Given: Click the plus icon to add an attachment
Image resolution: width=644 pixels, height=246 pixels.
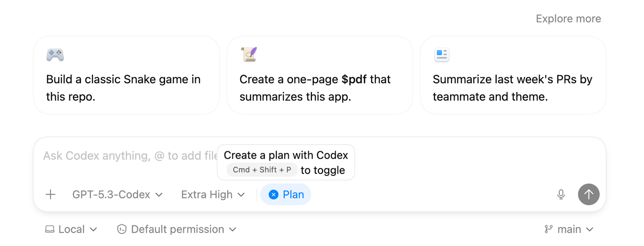Looking at the screenshot, I should (50, 194).
